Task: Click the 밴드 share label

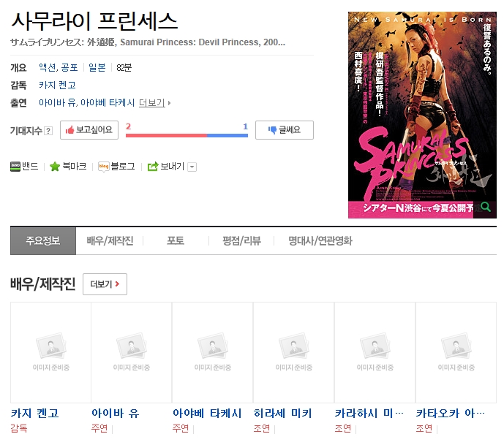Action: tap(30, 167)
